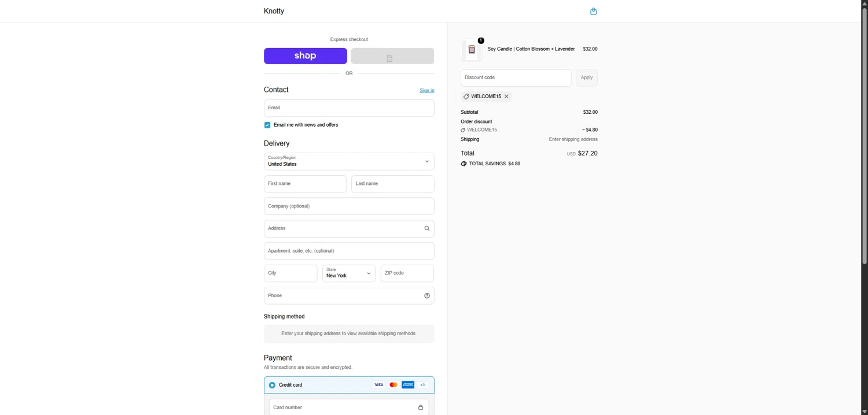Click the phone field help question icon
868x415 pixels.
(x=427, y=296)
